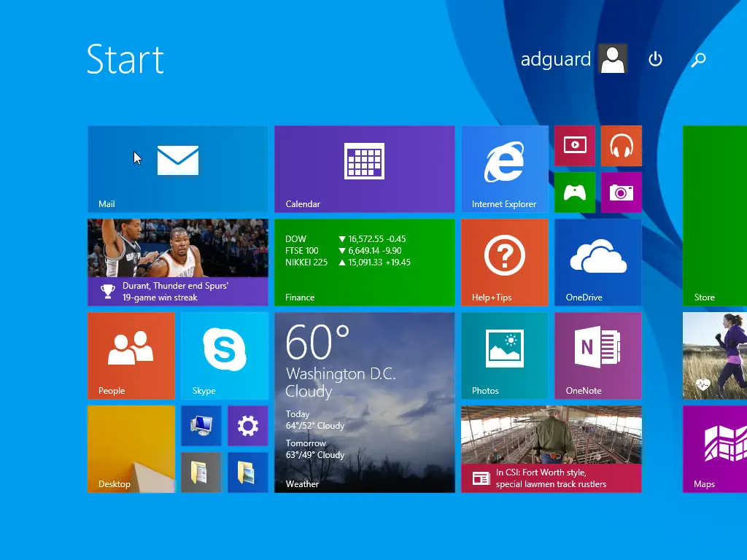Open the Health & Fitness runner tile
This screenshot has height=560, width=747.
tap(715, 355)
